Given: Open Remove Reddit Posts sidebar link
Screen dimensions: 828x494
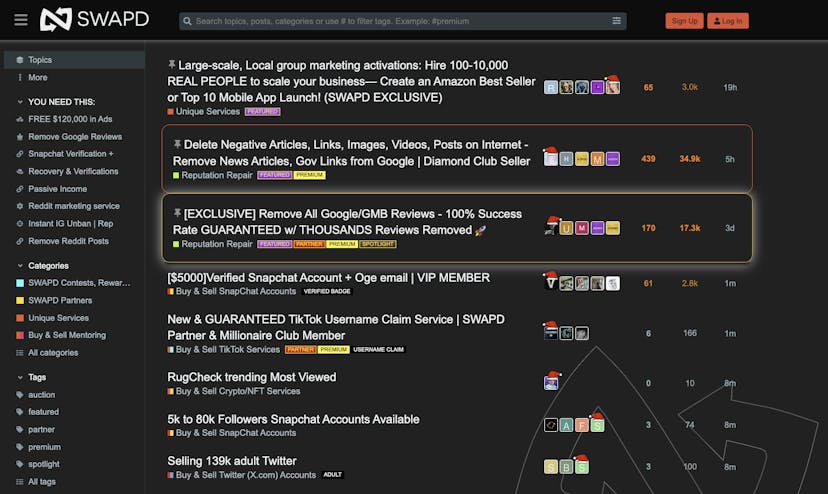Looking at the screenshot, I should coord(68,241).
